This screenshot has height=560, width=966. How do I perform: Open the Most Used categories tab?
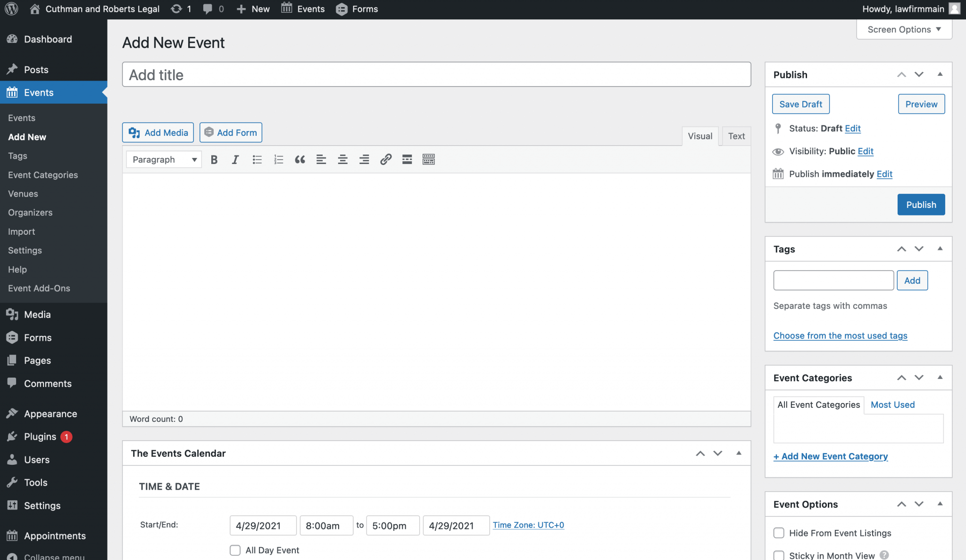click(892, 404)
